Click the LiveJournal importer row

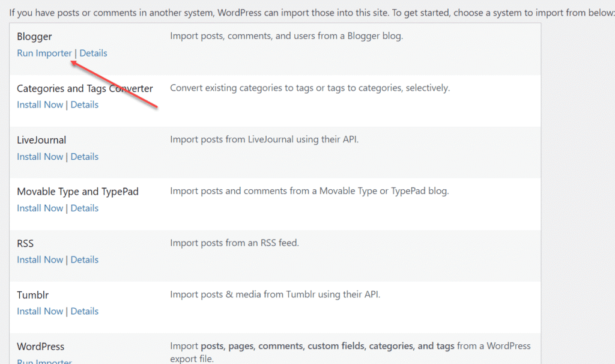pos(41,140)
